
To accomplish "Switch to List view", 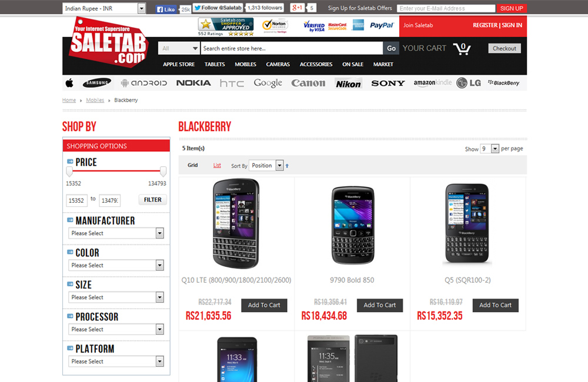I will coord(217,165).
